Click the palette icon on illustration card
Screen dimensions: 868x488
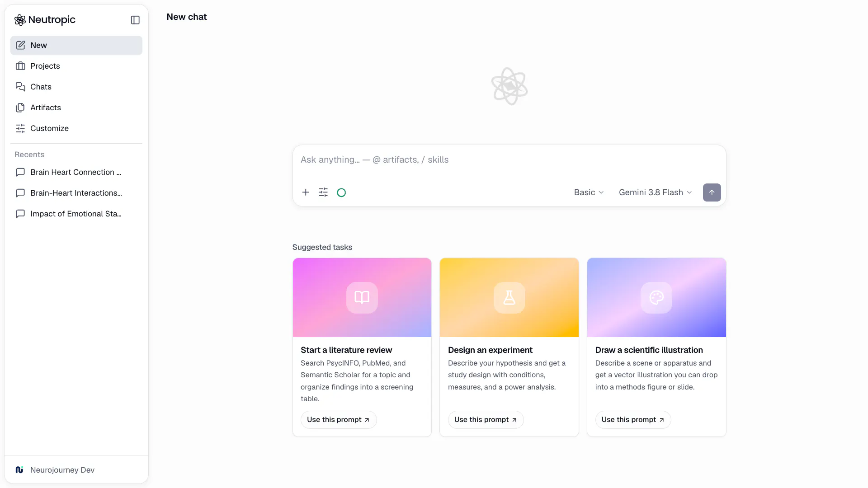click(x=656, y=298)
